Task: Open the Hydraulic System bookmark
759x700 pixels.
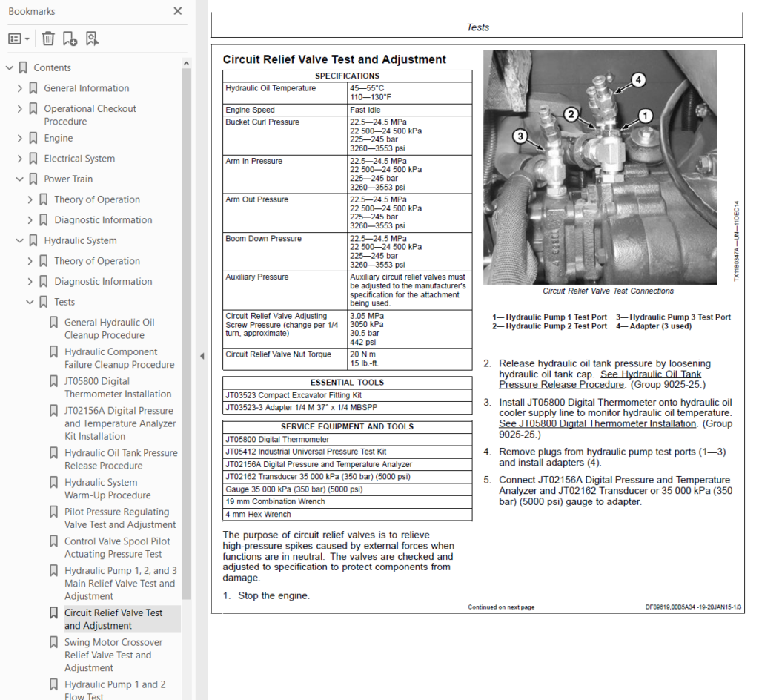Action: 80,240
